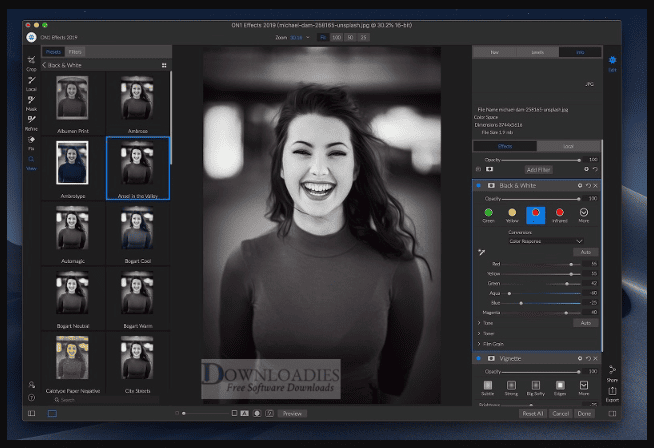This screenshot has height=448, width=654.
Task: Open the Black & White filter mask icon
Action: (491, 186)
